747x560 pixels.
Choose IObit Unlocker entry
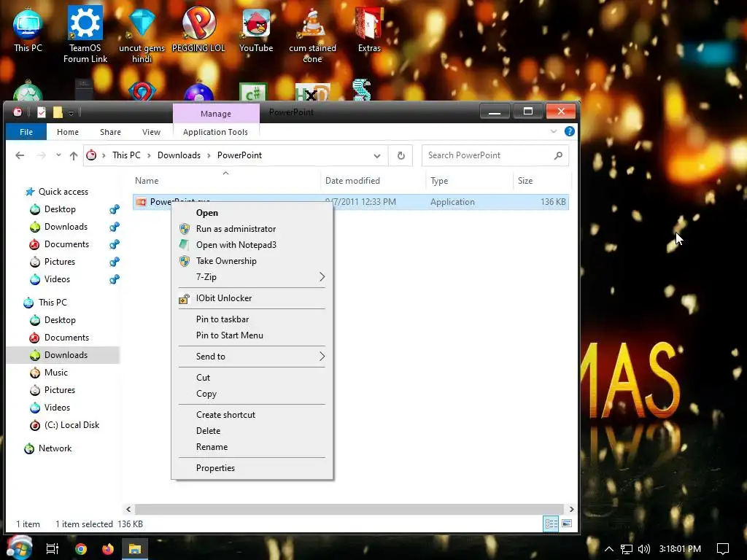pos(252,298)
